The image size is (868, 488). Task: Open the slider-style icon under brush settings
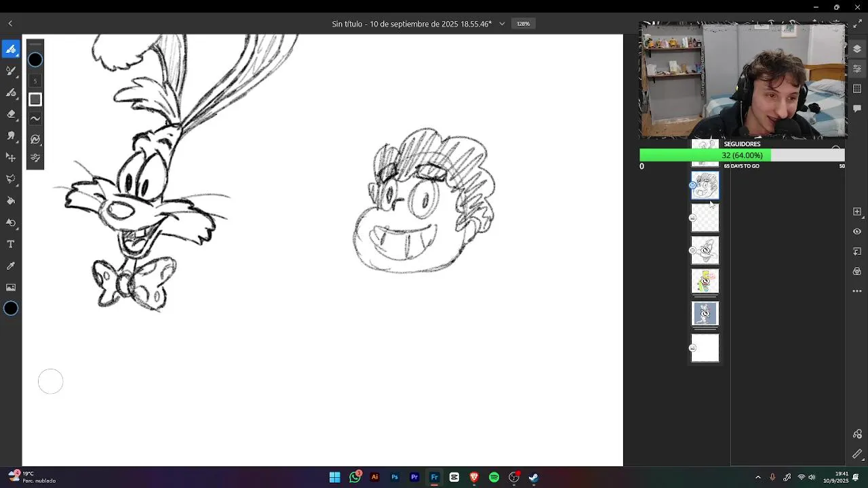[35, 158]
